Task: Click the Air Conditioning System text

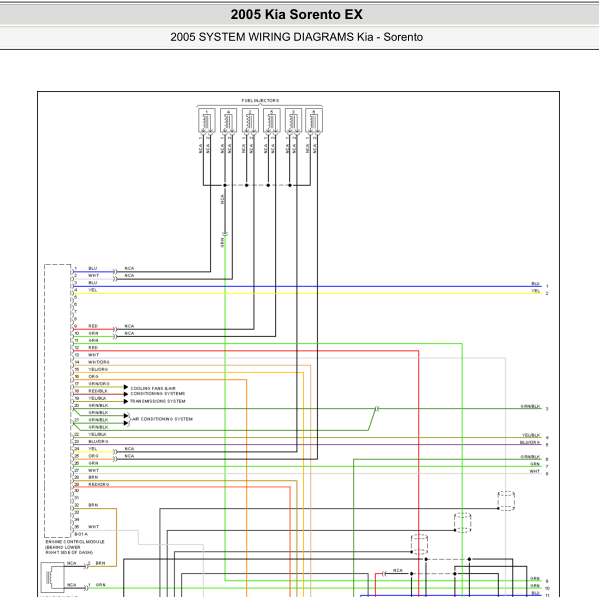Action: [162, 419]
